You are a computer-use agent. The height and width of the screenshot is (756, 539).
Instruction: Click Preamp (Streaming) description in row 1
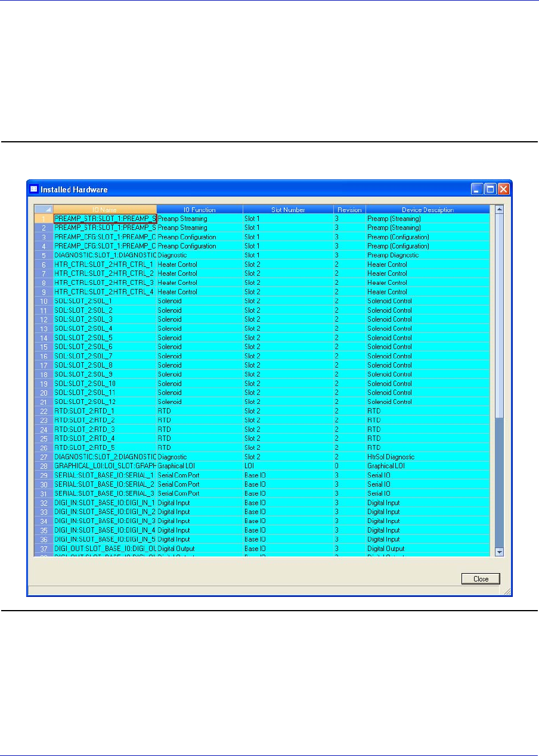pos(428,219)
